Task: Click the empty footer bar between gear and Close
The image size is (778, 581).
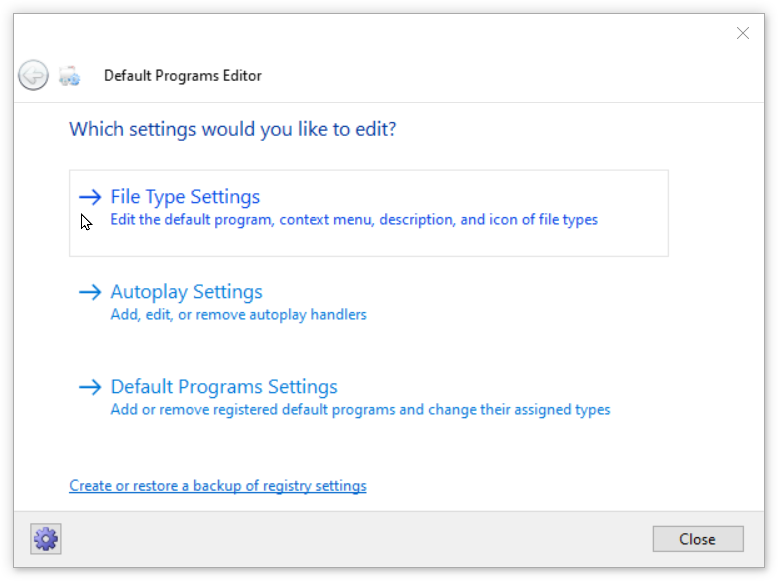Action: click(x=350, y=539)
